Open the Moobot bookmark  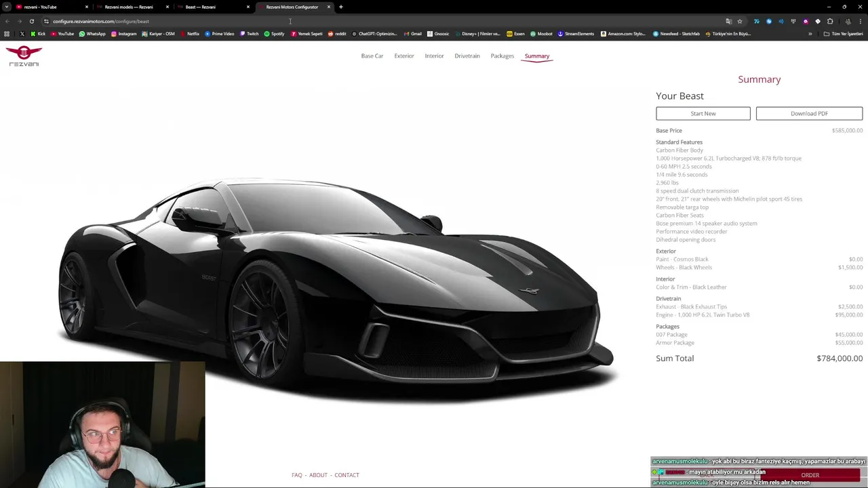click(x=541, y=34)
